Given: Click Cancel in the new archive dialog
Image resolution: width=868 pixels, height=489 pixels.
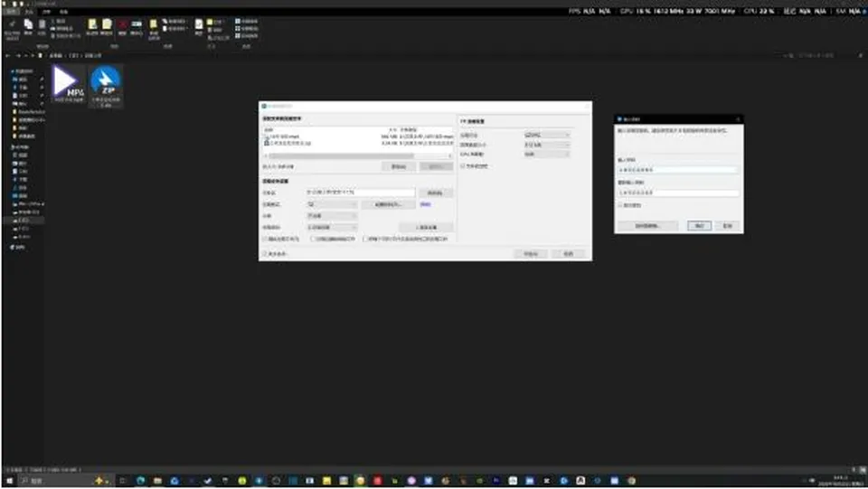Looking at the screenshot, I should [569, 254].
